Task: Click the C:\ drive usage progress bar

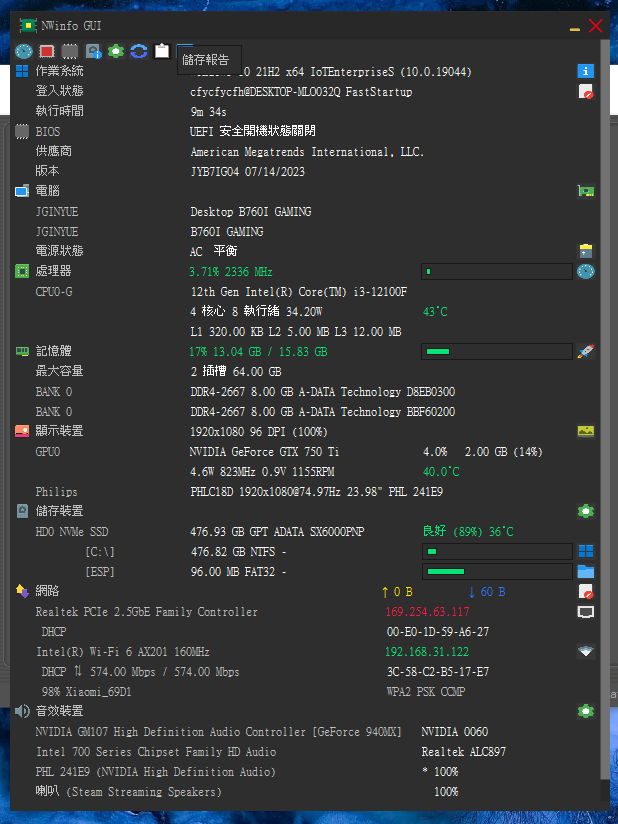Action: pos(497,551)
